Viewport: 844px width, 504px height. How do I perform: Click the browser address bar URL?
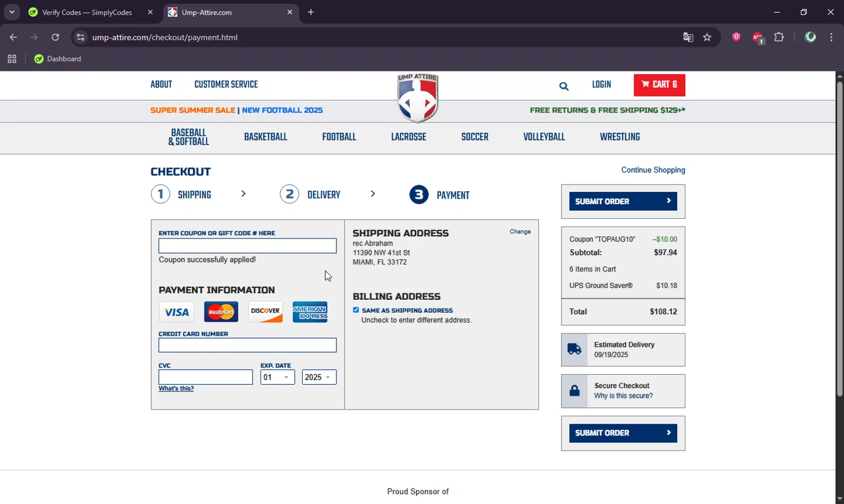click(x=165, y=37)
